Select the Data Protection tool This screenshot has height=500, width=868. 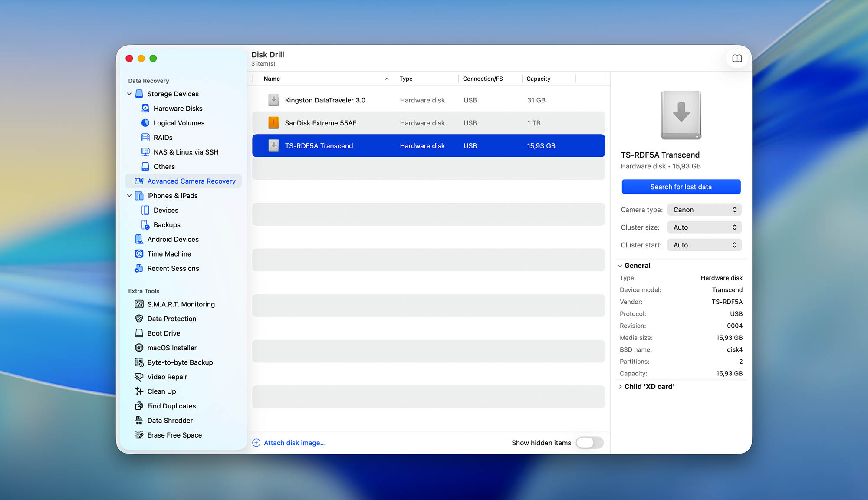click(171, 319)
